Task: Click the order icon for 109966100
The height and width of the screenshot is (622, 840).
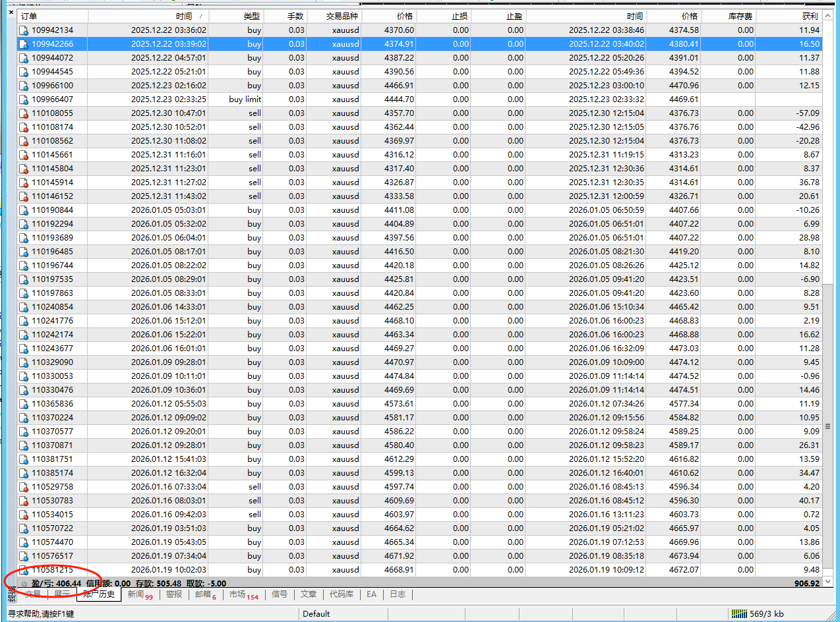Action: tap(24, 86)
